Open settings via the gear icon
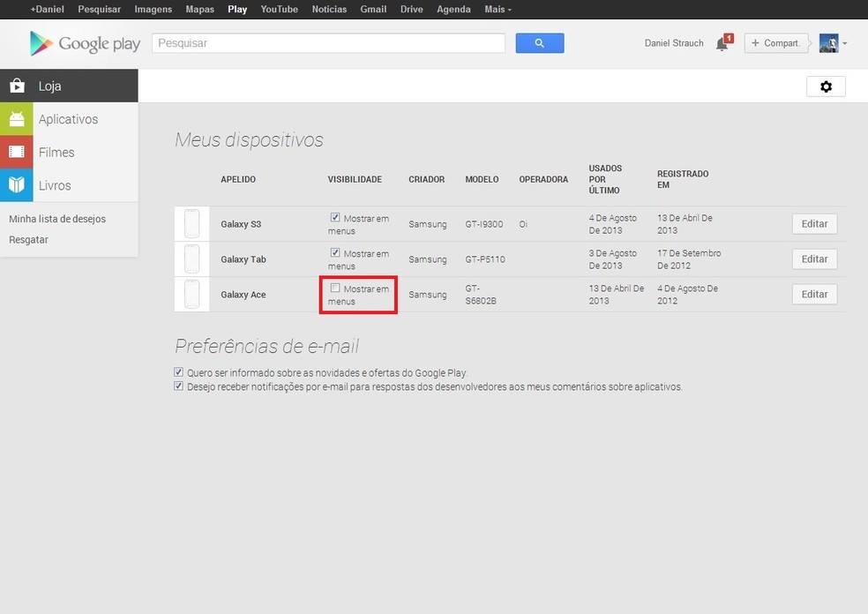This screenshot has width=868, height=614. click(826, 86)
